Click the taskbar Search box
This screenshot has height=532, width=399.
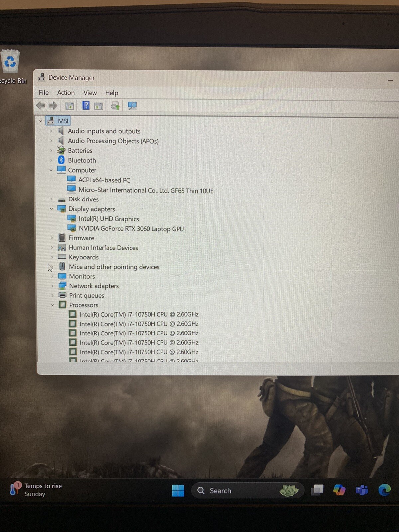coord(247,490)
